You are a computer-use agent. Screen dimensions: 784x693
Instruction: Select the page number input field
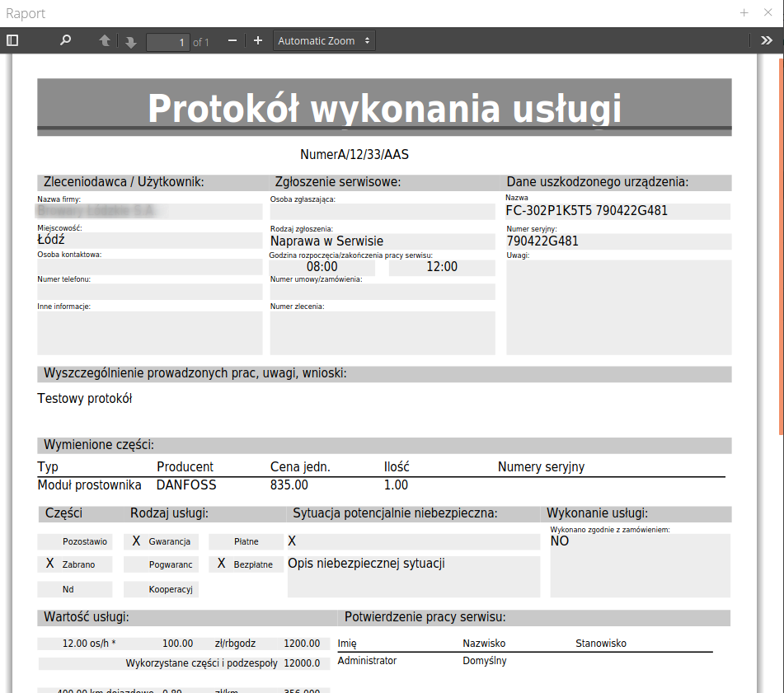pos(167,40)
